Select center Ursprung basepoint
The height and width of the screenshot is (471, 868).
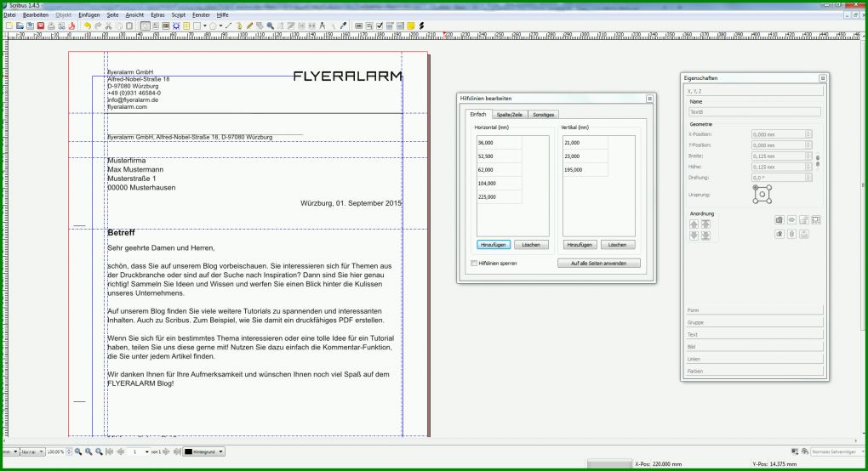coord(762,194)
